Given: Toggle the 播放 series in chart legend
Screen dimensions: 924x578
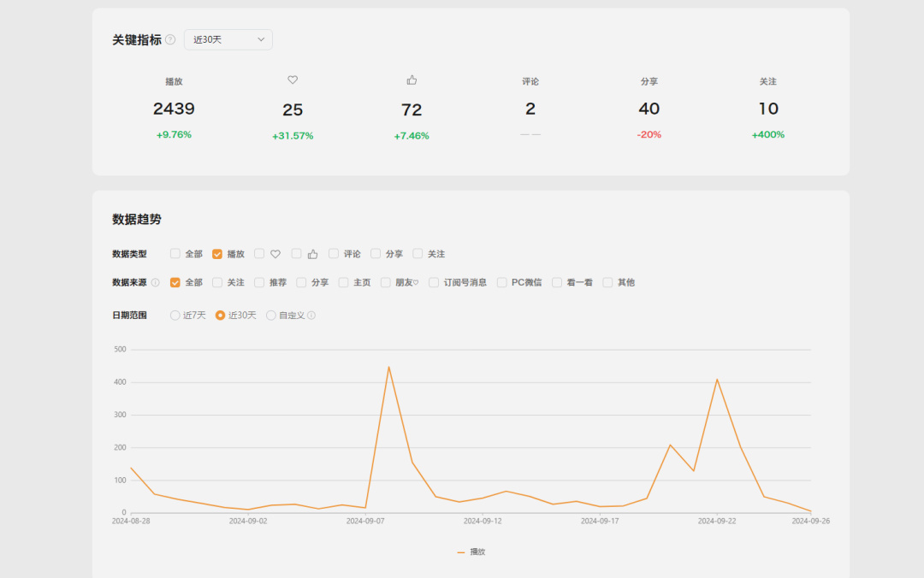Looking at the screenshot, I should click(471, 552).
